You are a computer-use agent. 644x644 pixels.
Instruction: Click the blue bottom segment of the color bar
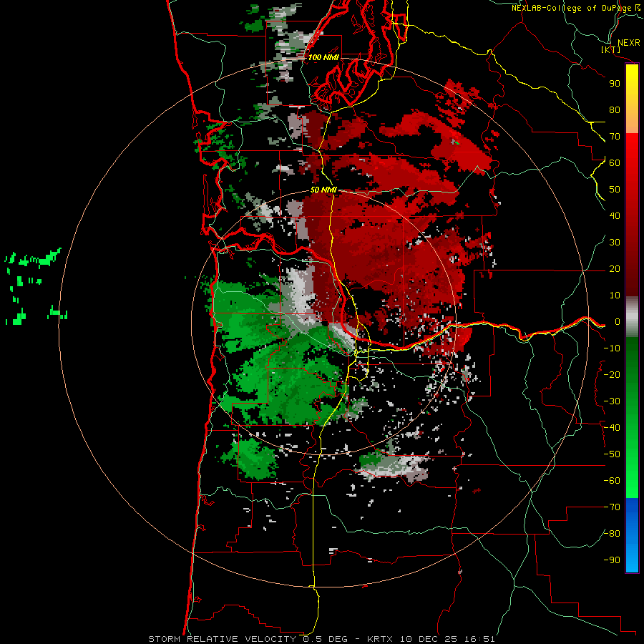[x=632, y=535]
